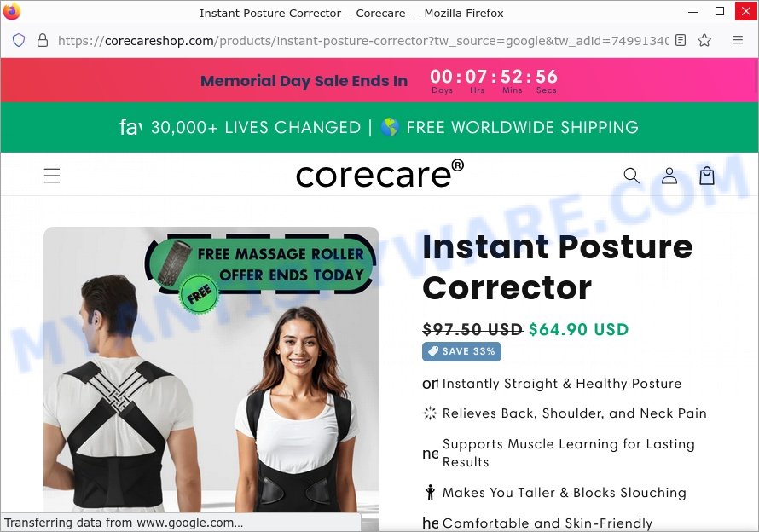Click the URL address bar field
Image resolution: width=759 pixels, height=532 pixels.
363,41
